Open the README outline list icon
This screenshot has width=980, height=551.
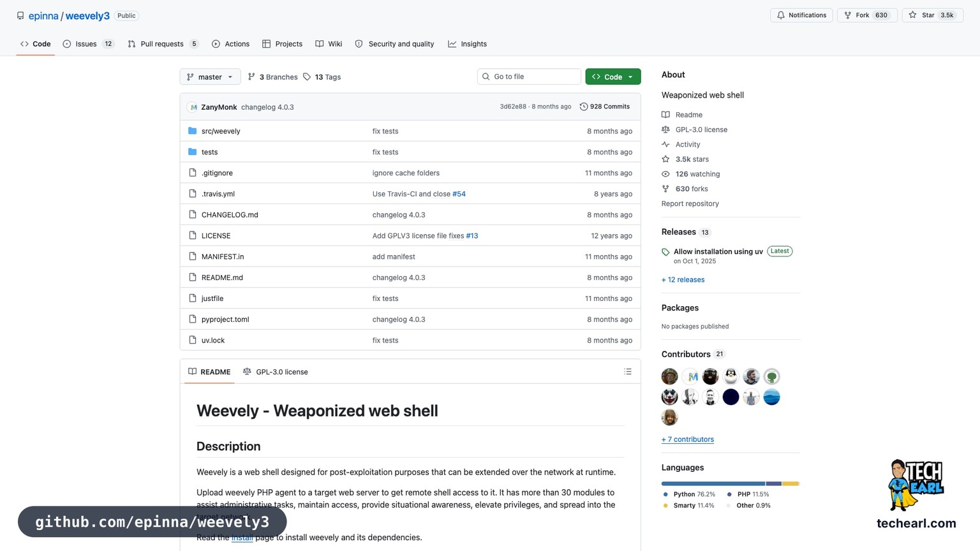coord(627,372)
